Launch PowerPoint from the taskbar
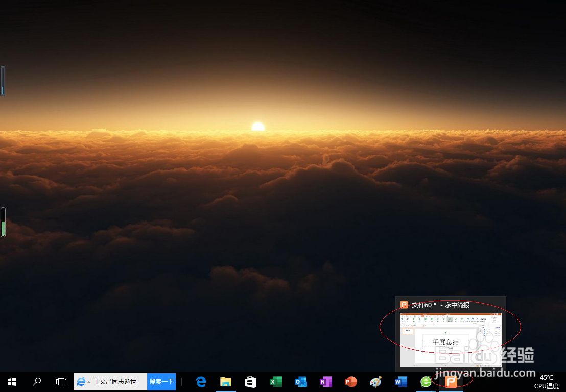Screen dimensions: 566x392 (350, 382)
